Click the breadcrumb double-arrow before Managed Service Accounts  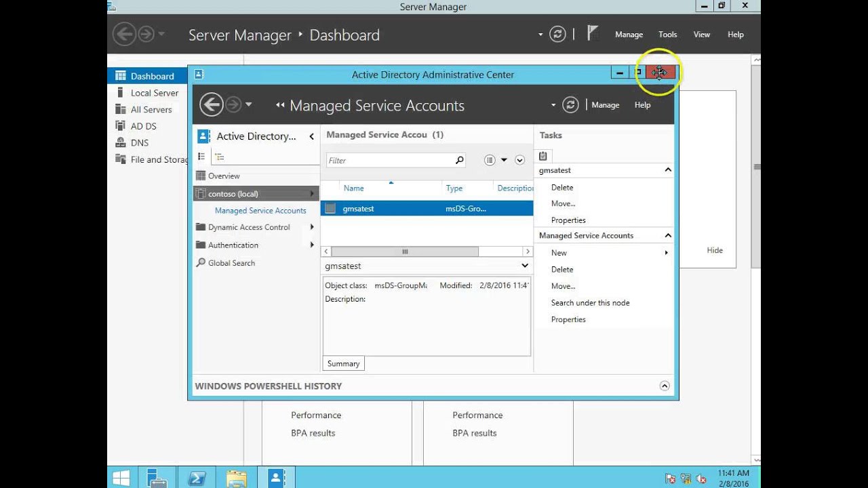(x=280, y=105)
